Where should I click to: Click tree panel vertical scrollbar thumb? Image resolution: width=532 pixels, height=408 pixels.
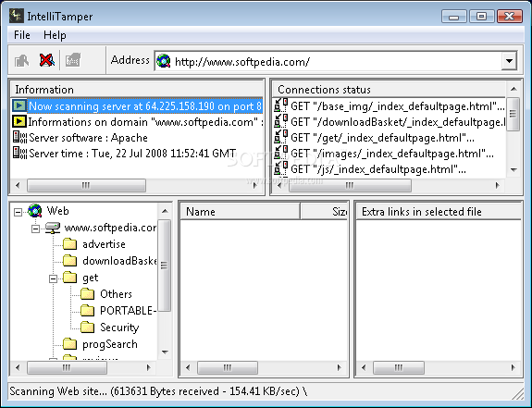point(165,266)
